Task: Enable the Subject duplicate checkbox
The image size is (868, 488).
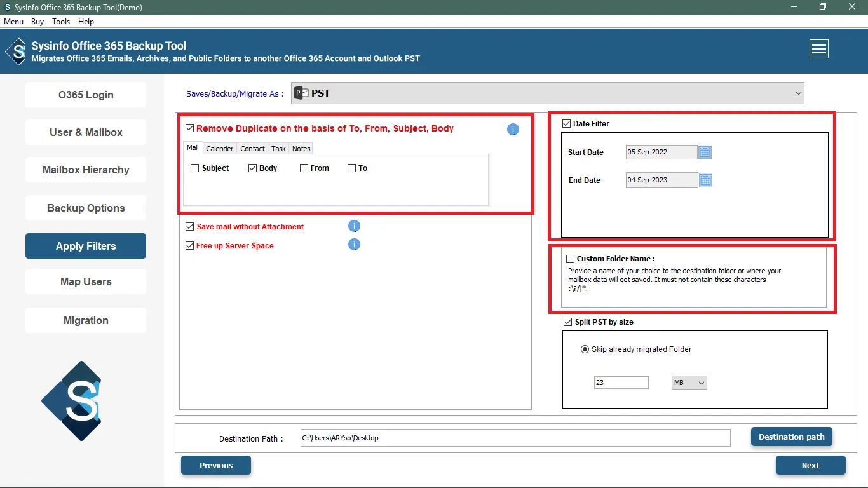Action: 195,168
